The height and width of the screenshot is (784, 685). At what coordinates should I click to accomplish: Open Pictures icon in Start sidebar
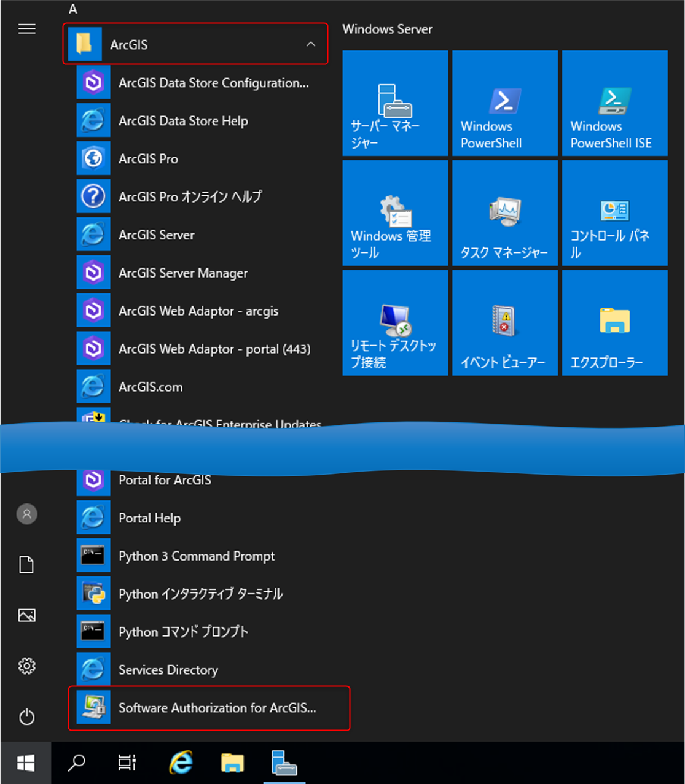coord(26,615)
